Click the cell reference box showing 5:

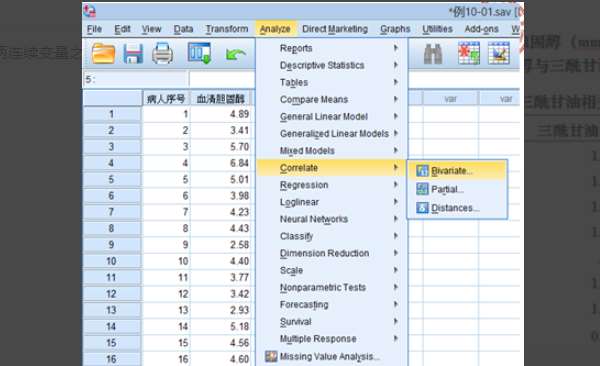coord(136,80)
